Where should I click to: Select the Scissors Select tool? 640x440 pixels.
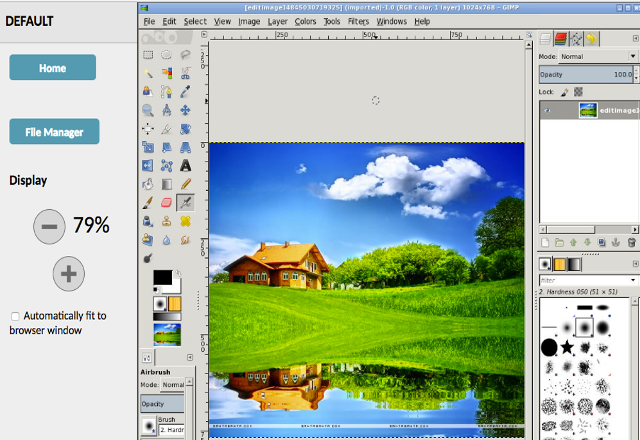185,73
